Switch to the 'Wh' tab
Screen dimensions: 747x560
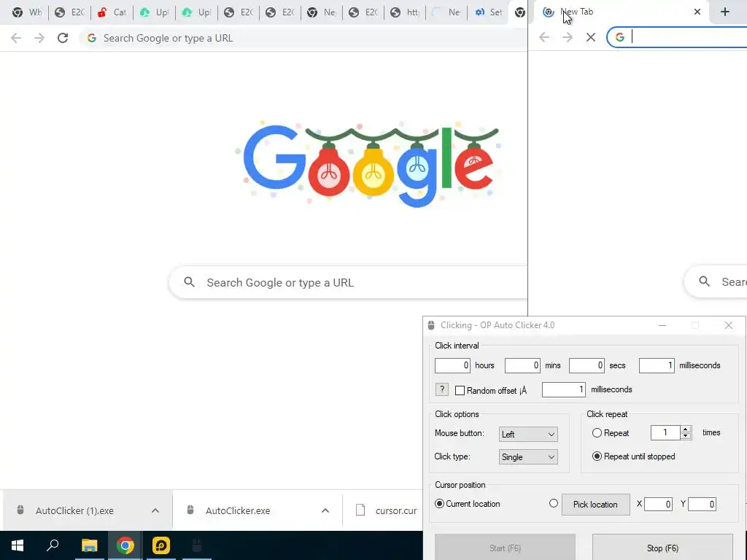tap(27, 12)
